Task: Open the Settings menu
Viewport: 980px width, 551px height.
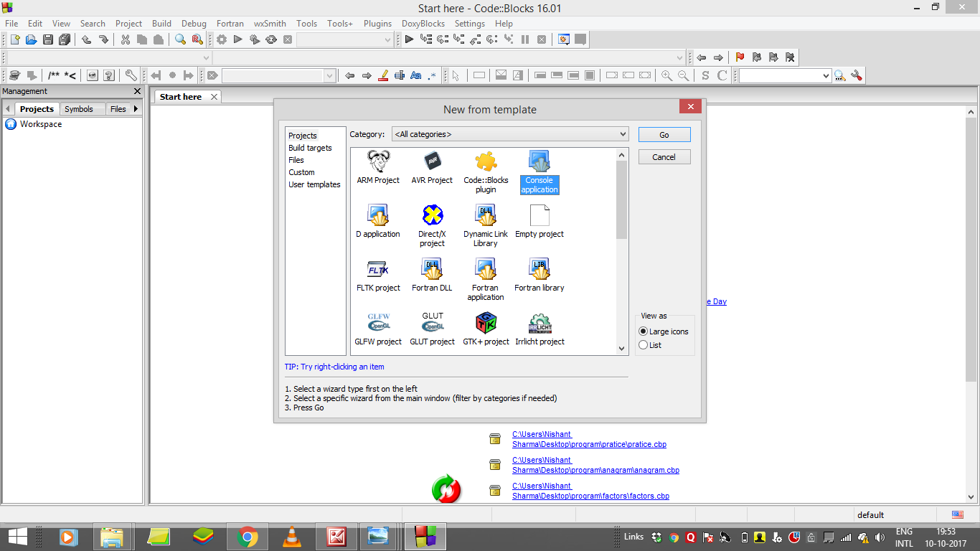Action: coord(470,24)
